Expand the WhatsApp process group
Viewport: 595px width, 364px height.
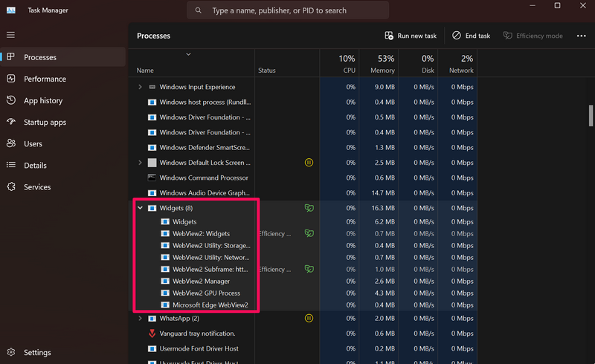(140, 319)
